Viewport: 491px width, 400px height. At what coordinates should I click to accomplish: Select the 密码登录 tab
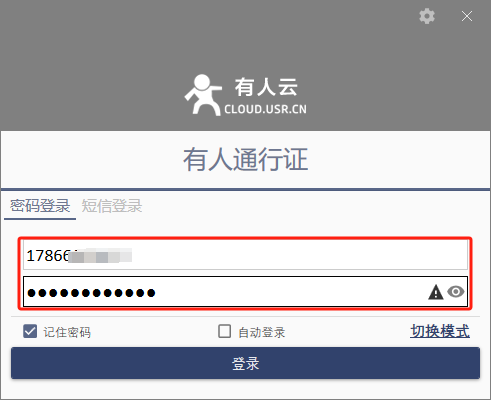40,206
